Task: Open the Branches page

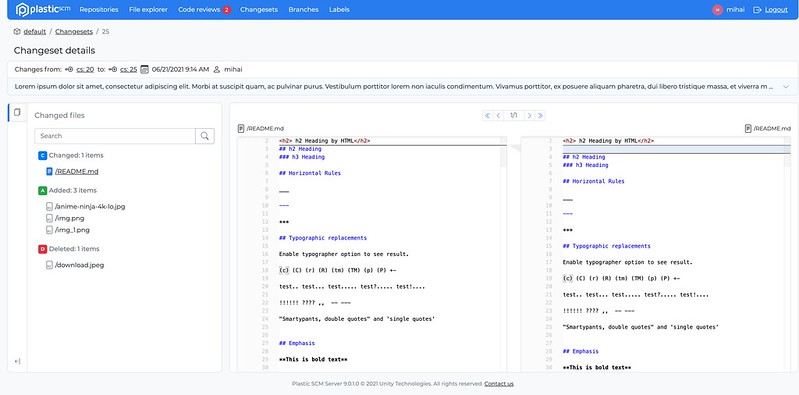Action: click(303, 10)
